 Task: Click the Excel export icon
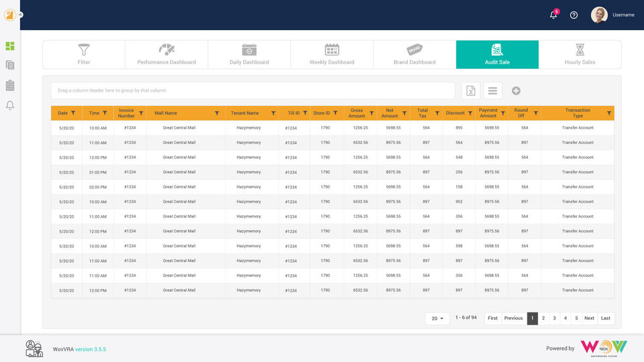tap(471, 90)
